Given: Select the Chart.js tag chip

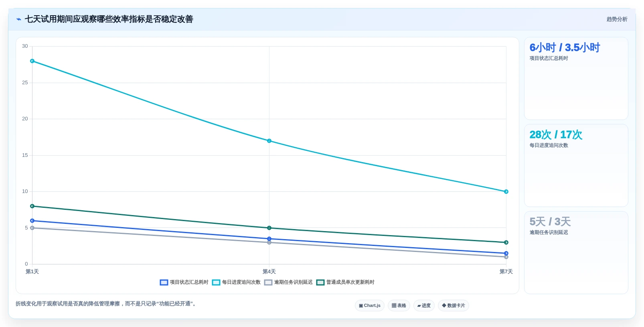Looking at the screenshot, I should pyautogui.click(x=370, y=306).
